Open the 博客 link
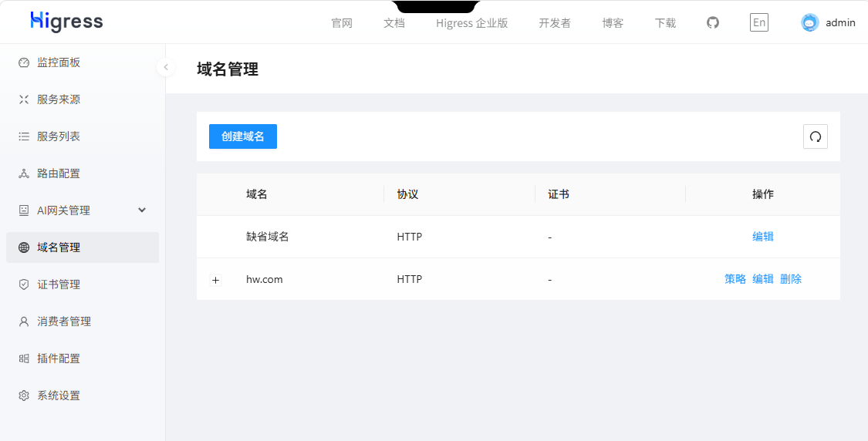The image size is (868, 441). click(x=613, y=23)
